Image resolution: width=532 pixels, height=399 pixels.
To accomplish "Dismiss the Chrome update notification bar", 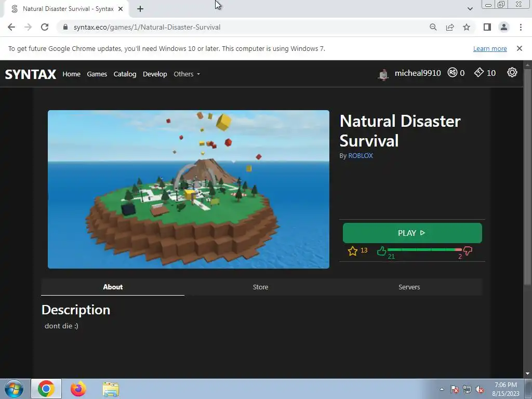I will [x=520, y=48].
